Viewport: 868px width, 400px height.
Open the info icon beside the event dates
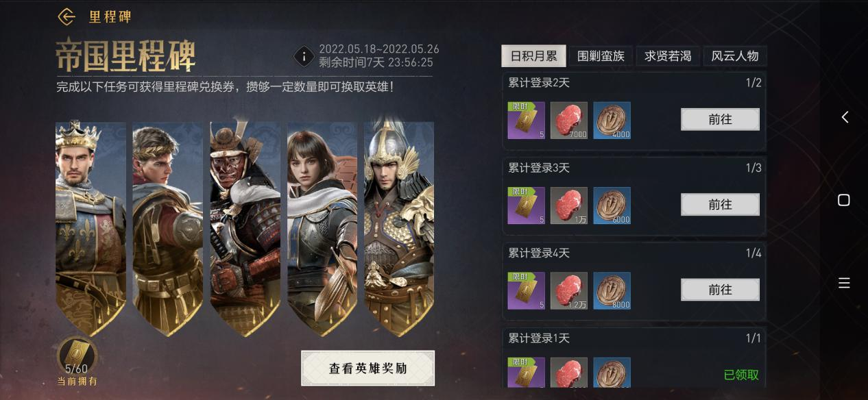pos(304,55)
